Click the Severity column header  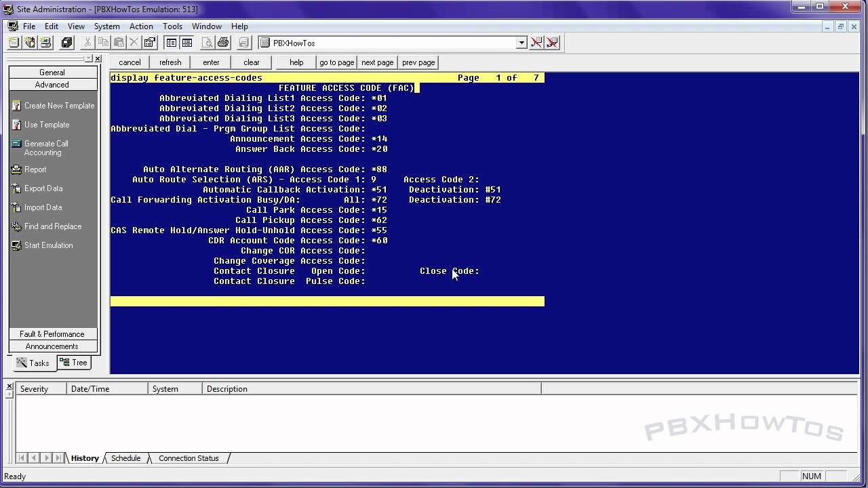click(x=41, y=389)
